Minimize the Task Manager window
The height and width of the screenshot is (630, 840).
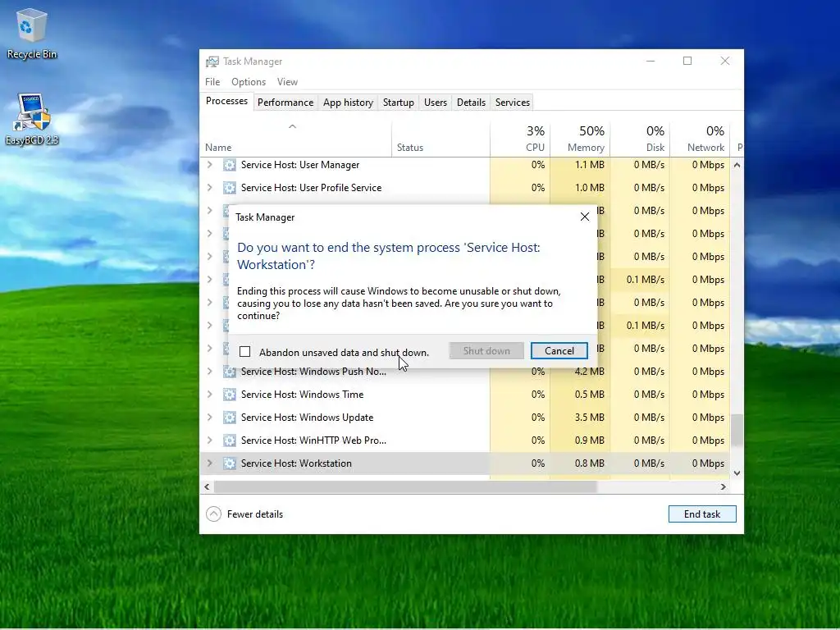[x=651, y=61]
